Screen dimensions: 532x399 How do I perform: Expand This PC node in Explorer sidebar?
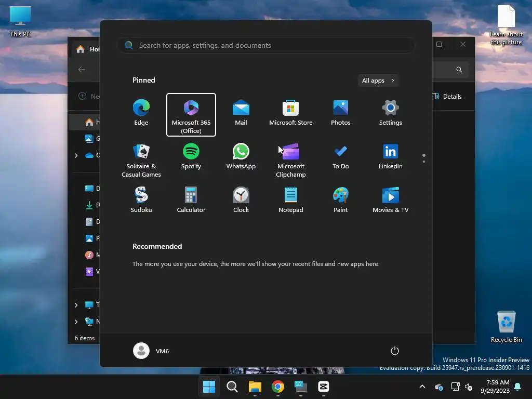click(x=76, y=305)
